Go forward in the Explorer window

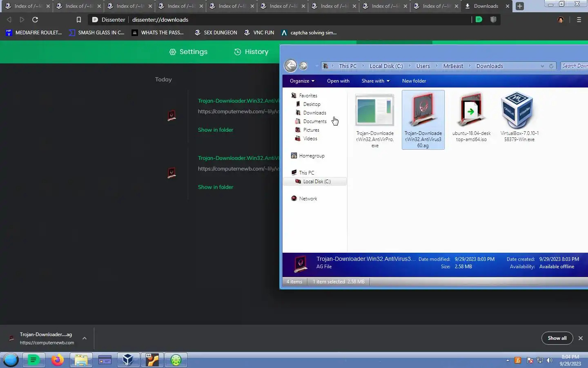click(303, 66)
